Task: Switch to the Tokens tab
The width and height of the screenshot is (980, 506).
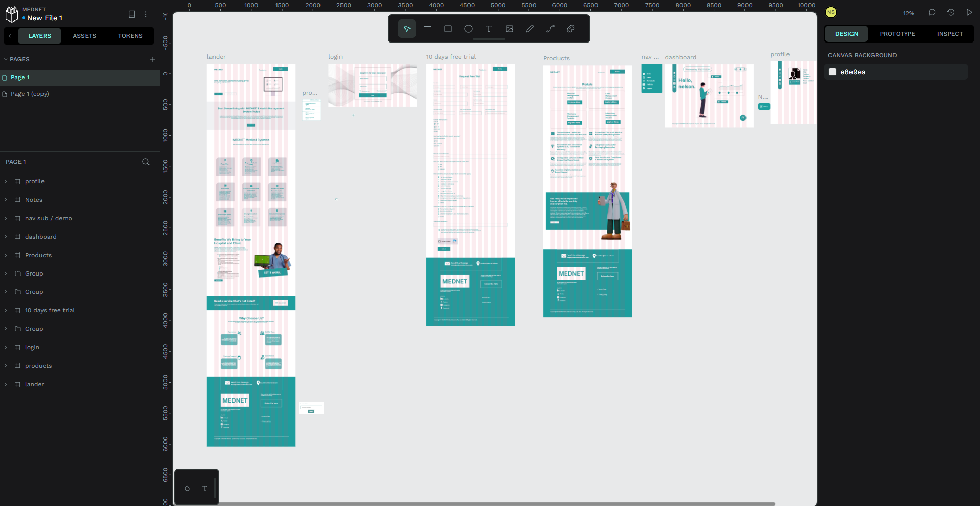Action: click(x=131, y=36)
